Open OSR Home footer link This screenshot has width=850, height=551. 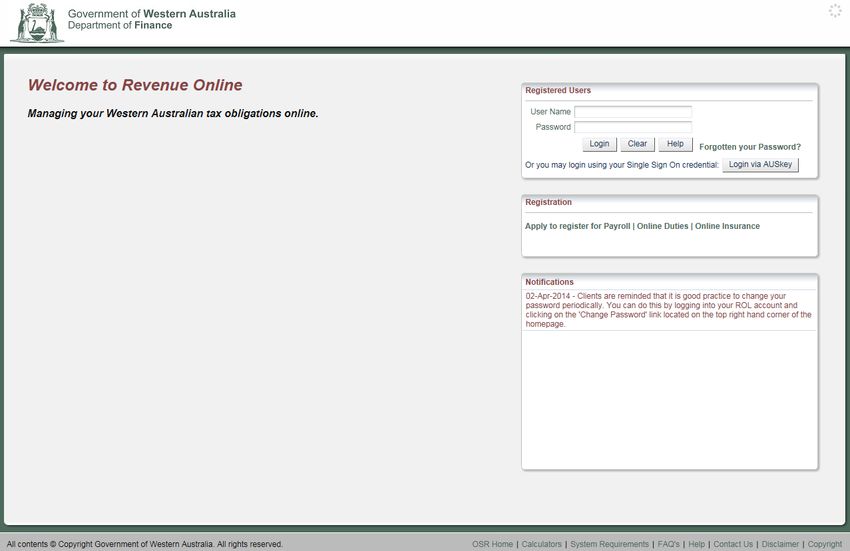point(492,544)
